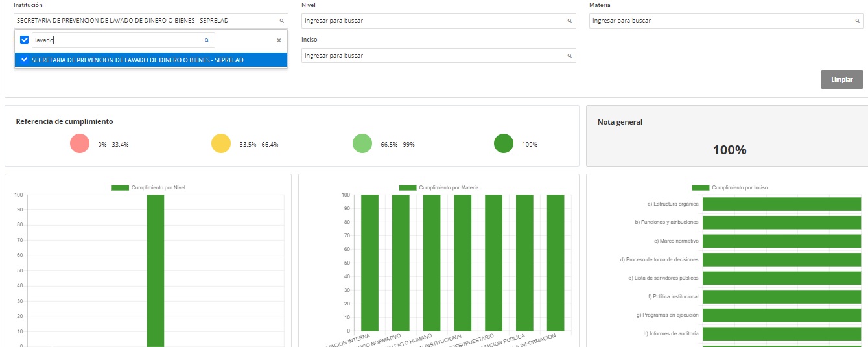Click the 'Nota general' 100% value

[x=729, y=150]
